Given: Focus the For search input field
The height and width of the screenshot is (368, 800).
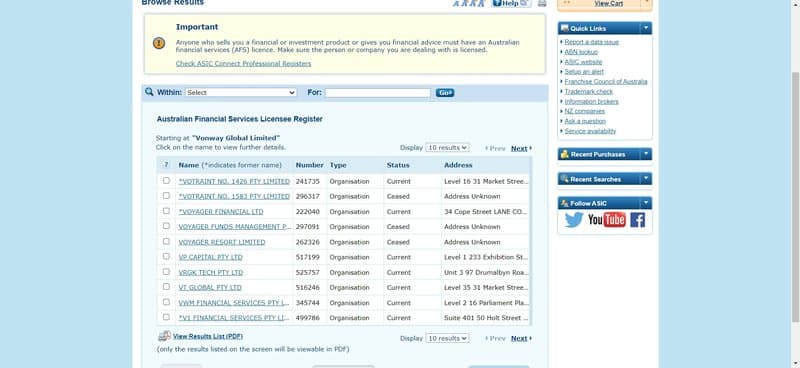Looking at the screenshot, I should 378,93.
